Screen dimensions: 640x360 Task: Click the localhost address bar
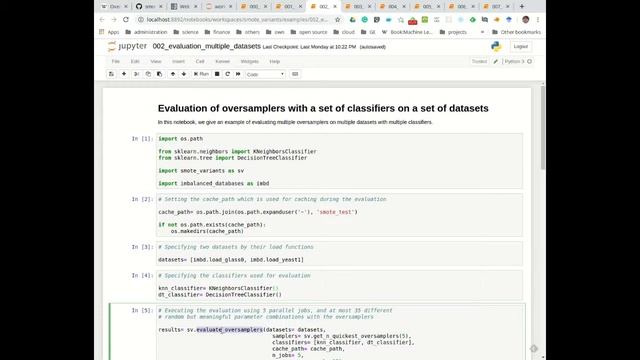[x=238, y=20]
